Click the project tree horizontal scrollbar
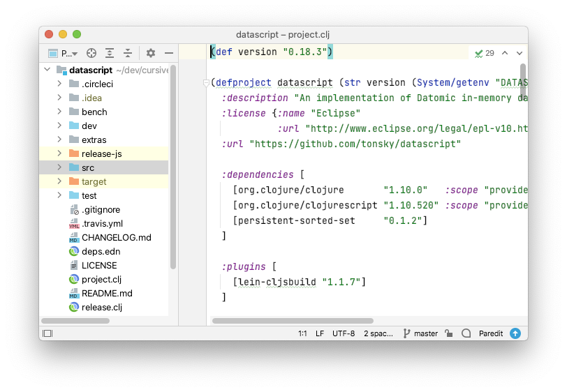This screenshot has width=567, height=392. 75,321
